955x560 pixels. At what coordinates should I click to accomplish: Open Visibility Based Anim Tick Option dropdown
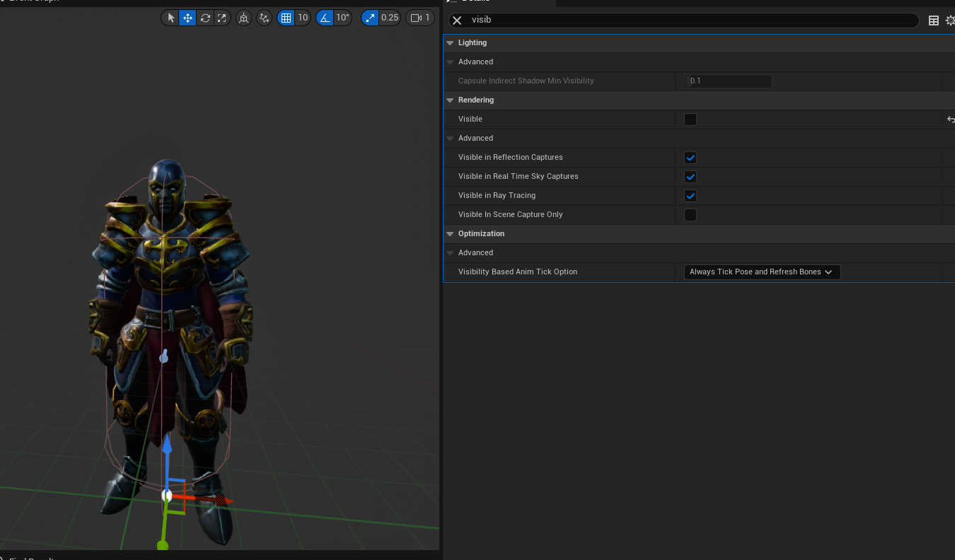tap(762, 272)
